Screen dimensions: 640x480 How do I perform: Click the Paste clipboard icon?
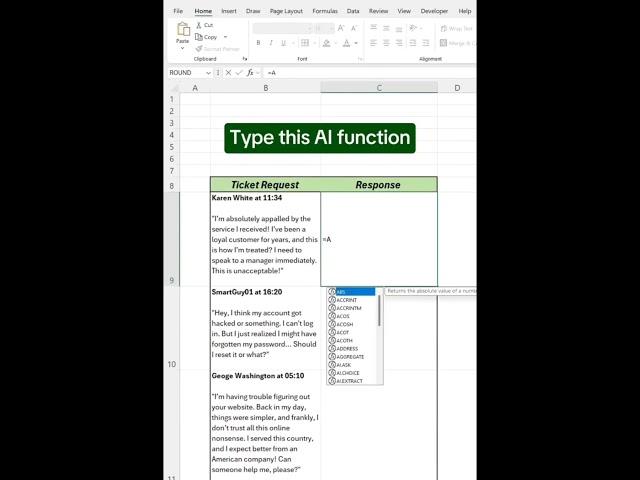[183, 29]
